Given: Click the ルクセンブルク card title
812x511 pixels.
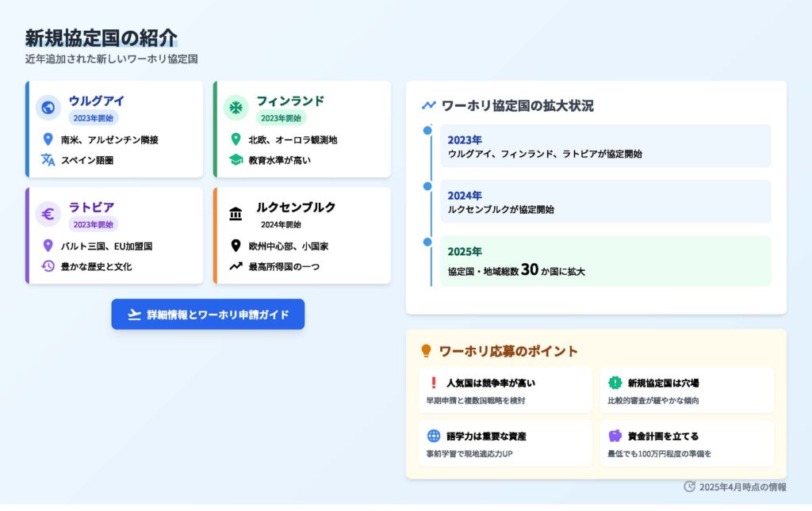Looking at the screenshot, I should pyautogui.click(x=296, y=208).
